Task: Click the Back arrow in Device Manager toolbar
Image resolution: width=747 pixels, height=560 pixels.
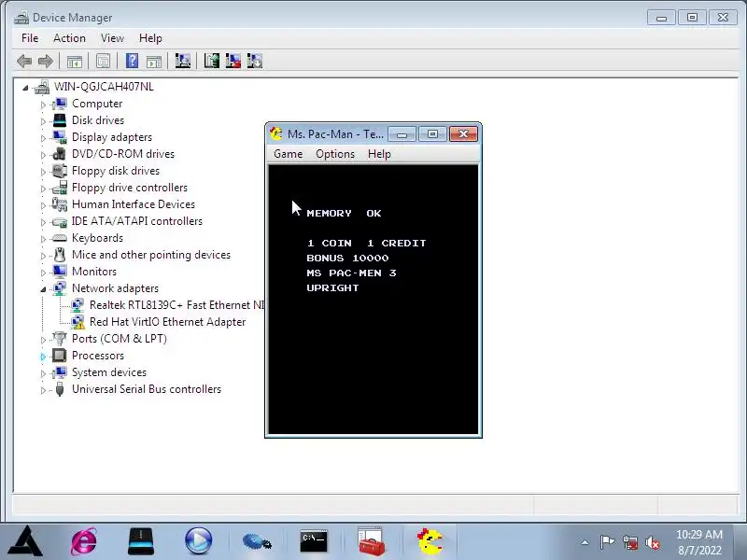Action: tap(24, 61)
